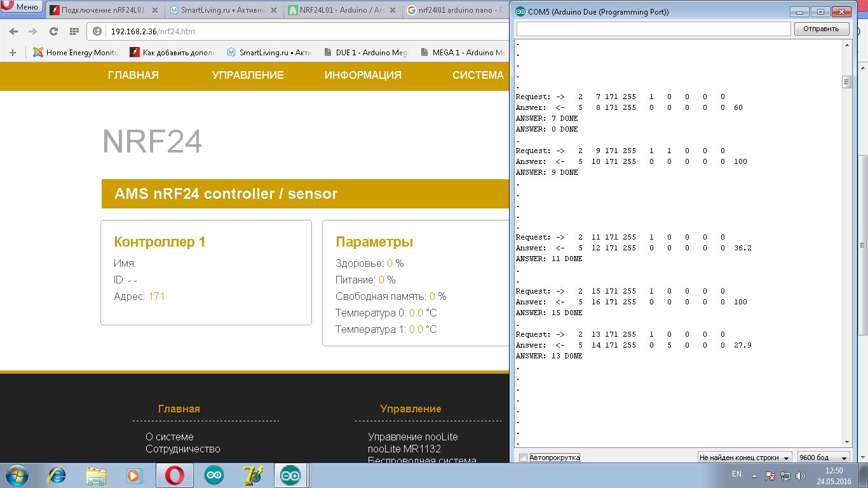Screen dimensions: 868x488
Task: Show site info badge in address bar
Action: [98, 31]
